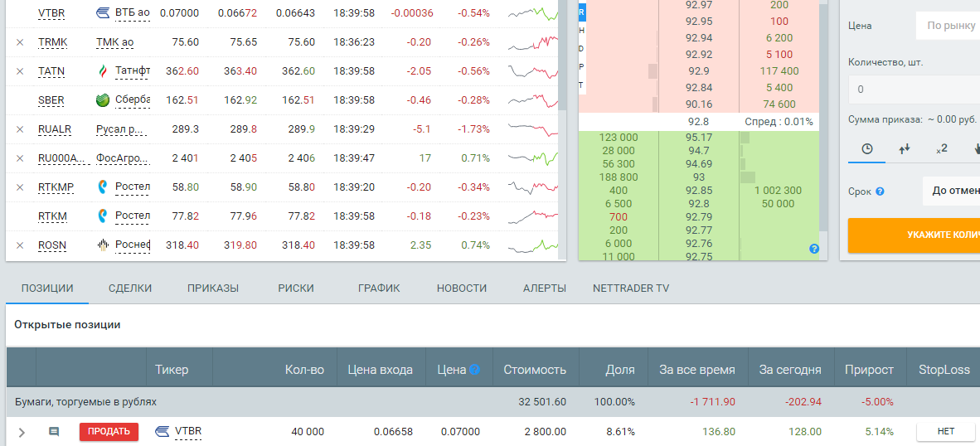Remove RTKMP from the watchlist
980x446 pixels.
click(19, 187)
